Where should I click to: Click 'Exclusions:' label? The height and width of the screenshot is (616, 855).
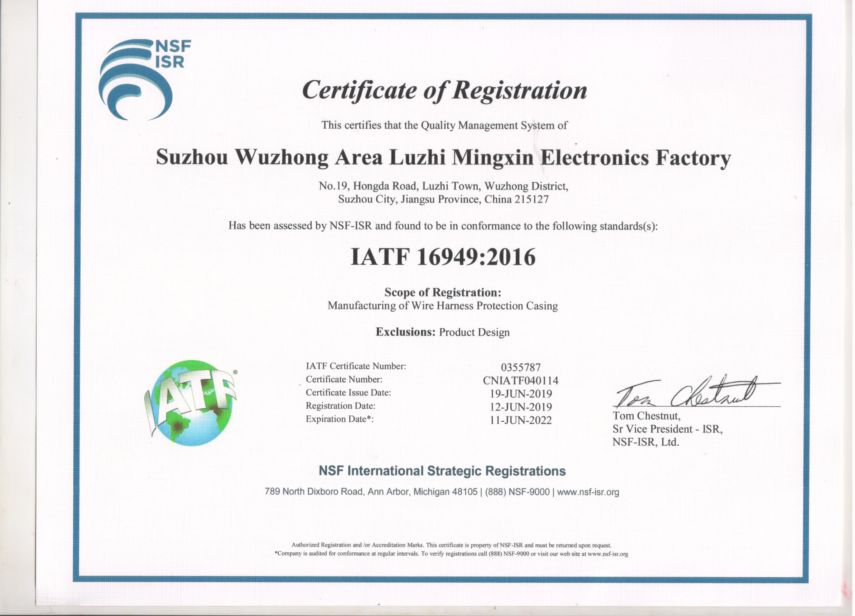(x=406, y=332)
